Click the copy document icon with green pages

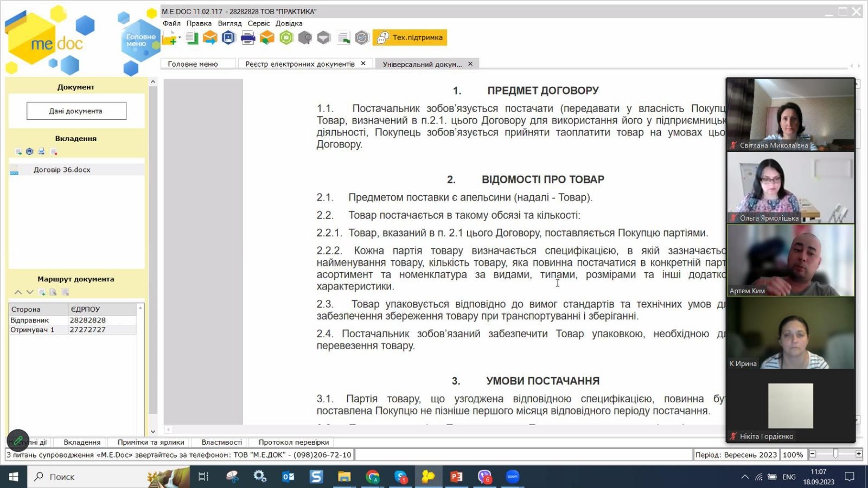(x=192, y=37)
